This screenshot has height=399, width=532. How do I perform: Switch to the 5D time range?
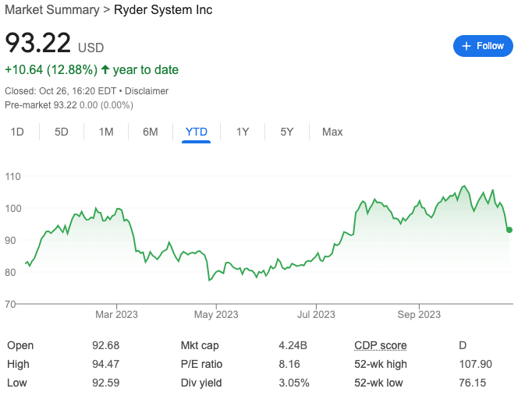pos(62,132)
